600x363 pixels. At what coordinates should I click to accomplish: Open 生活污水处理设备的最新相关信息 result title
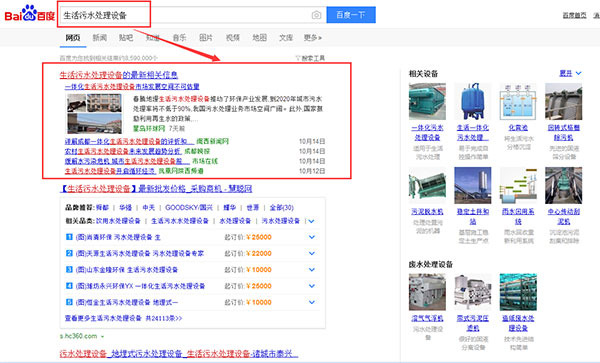pos(119,75)
